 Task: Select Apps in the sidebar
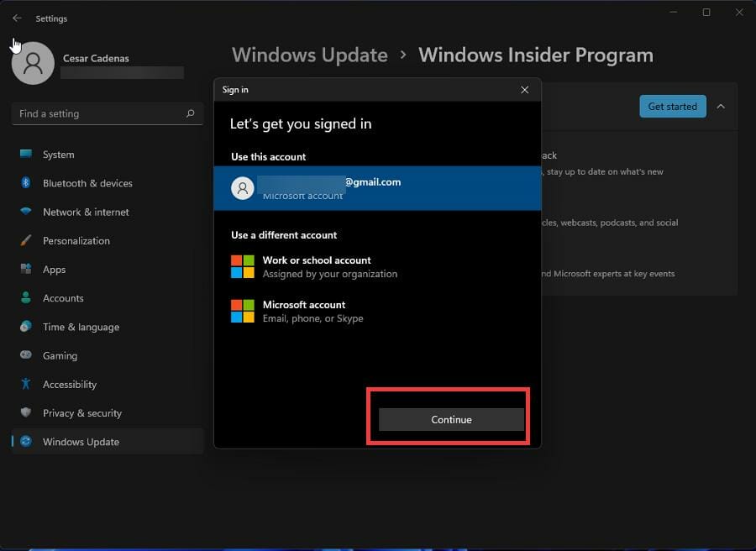[x=108, y=270]
